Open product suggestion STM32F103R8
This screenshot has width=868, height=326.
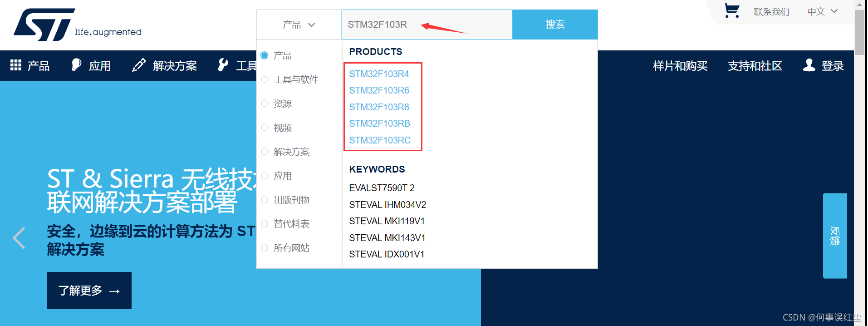[x=379, y=107]
